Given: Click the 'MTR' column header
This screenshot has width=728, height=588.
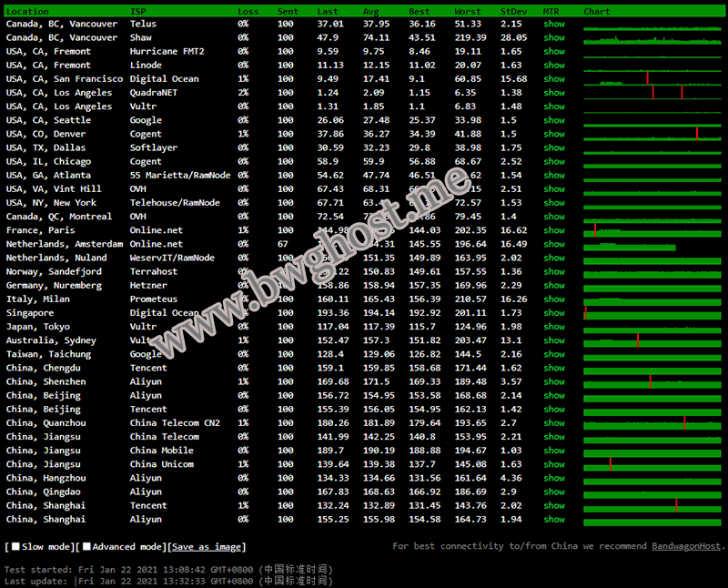Looking at the screenshot, I should pyautogui.click(x=551, y=11).
